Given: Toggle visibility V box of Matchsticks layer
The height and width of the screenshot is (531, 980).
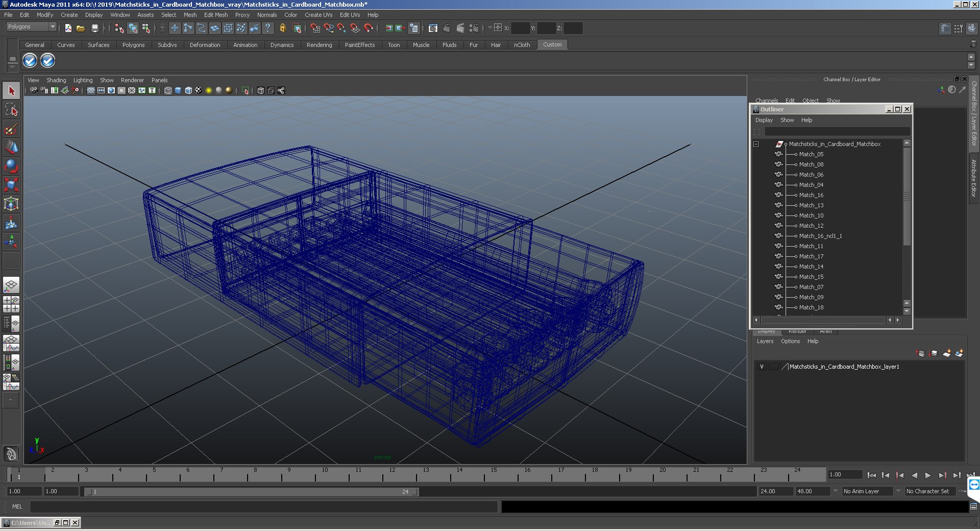Looking at the screenshot, I should pos(762,367).
